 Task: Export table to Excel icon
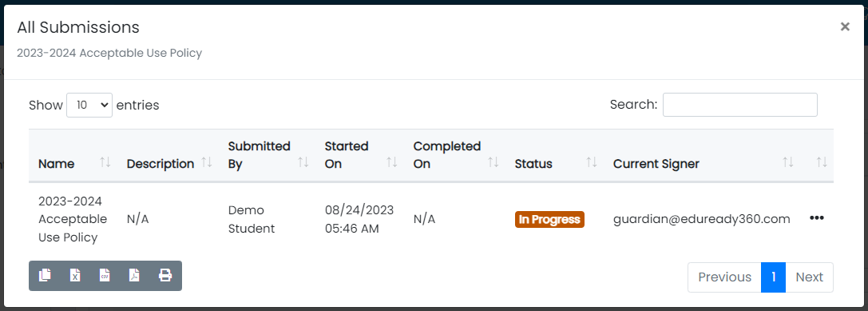click(x=75, y=275)
